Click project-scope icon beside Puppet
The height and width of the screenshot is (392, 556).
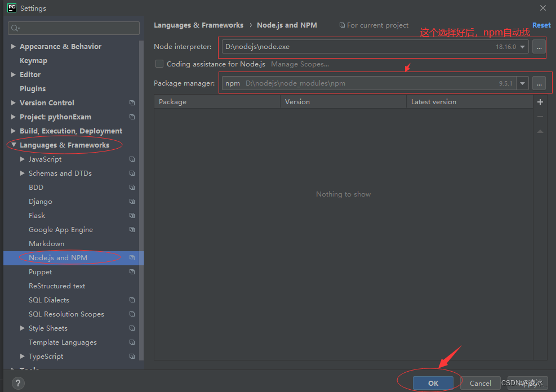132,272
